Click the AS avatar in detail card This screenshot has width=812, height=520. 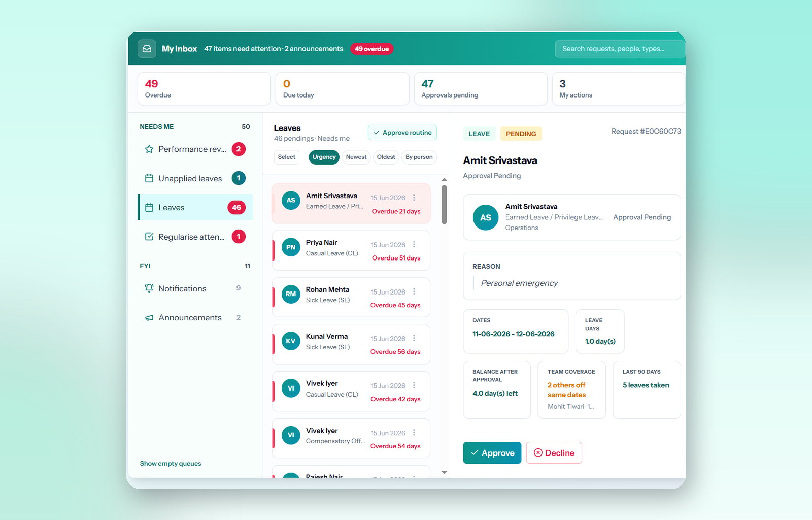click(x=486, y=217)
